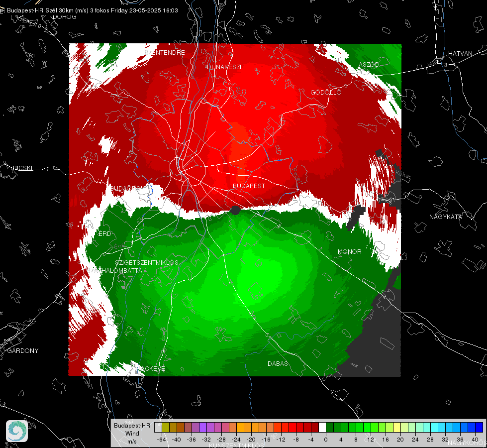The height and width of the screenshot is (448, 487).
Task: Select the olive swatch right of -64
Action: 166,427
